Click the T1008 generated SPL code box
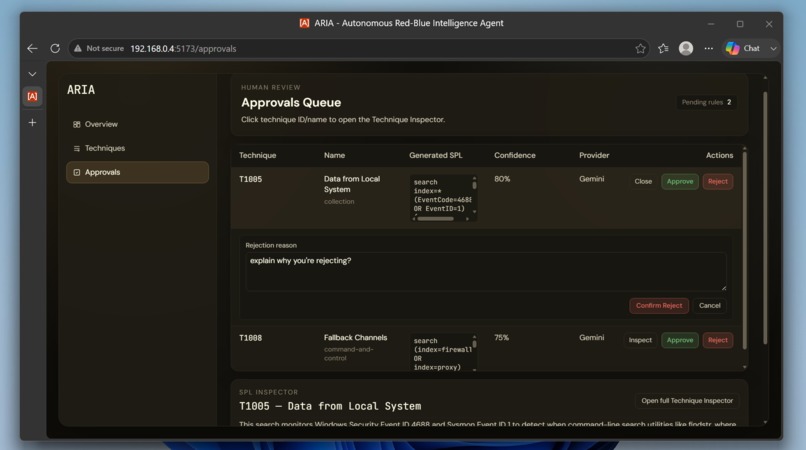 (443, 353)
